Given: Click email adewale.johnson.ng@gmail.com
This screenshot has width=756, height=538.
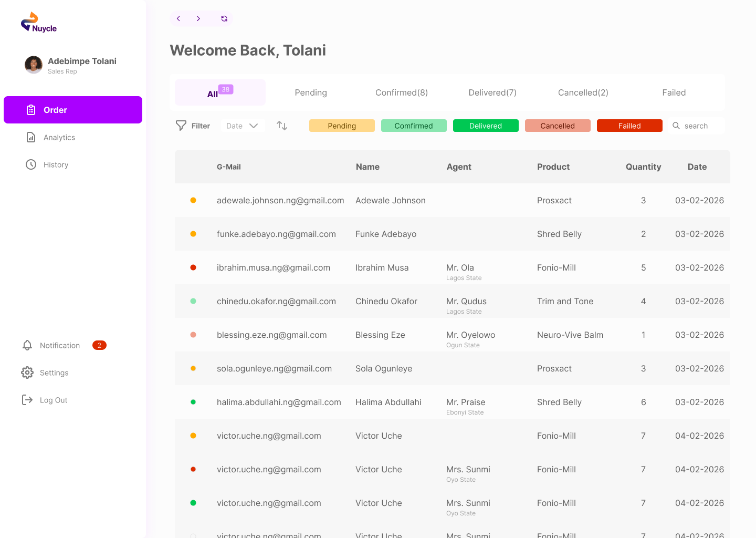Looking at the screenshot, I should tap(280, 200).
